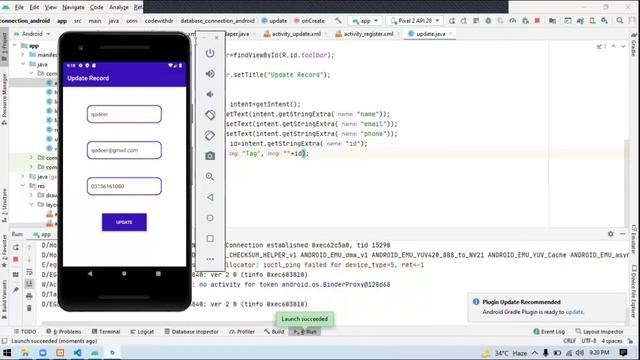Open the Logcat tool window

click(x=142, y=331)
